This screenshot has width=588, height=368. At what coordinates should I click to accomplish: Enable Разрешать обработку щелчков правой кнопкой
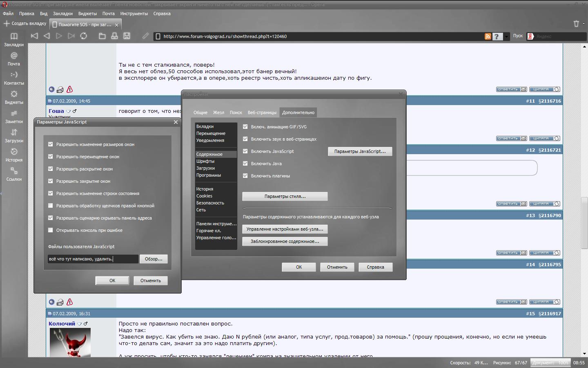[51, 206]
